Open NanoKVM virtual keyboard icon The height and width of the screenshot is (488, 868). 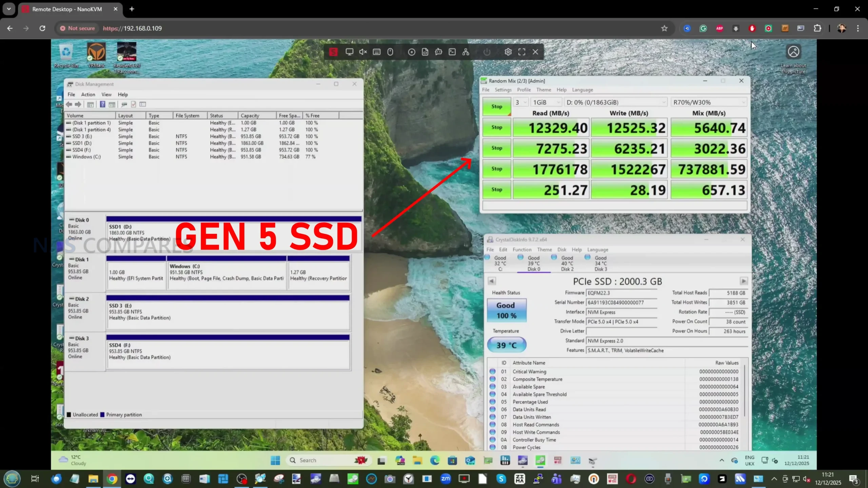pos(377,52)
